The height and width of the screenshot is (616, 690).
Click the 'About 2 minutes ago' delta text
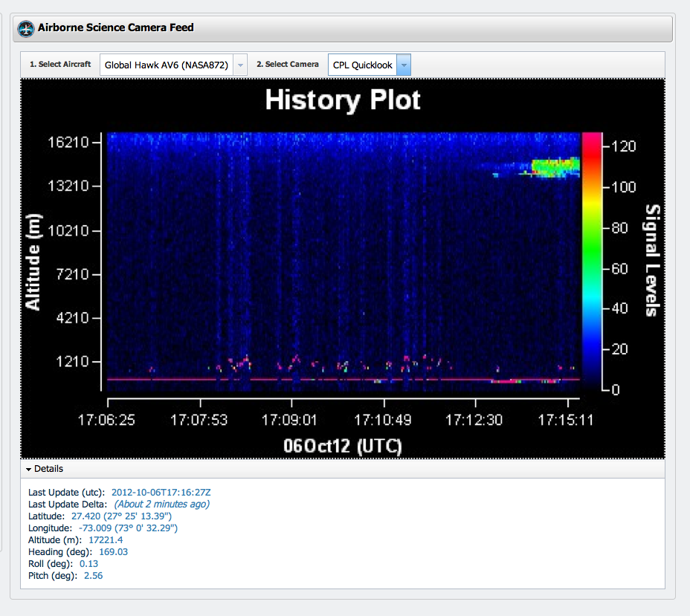161,504
